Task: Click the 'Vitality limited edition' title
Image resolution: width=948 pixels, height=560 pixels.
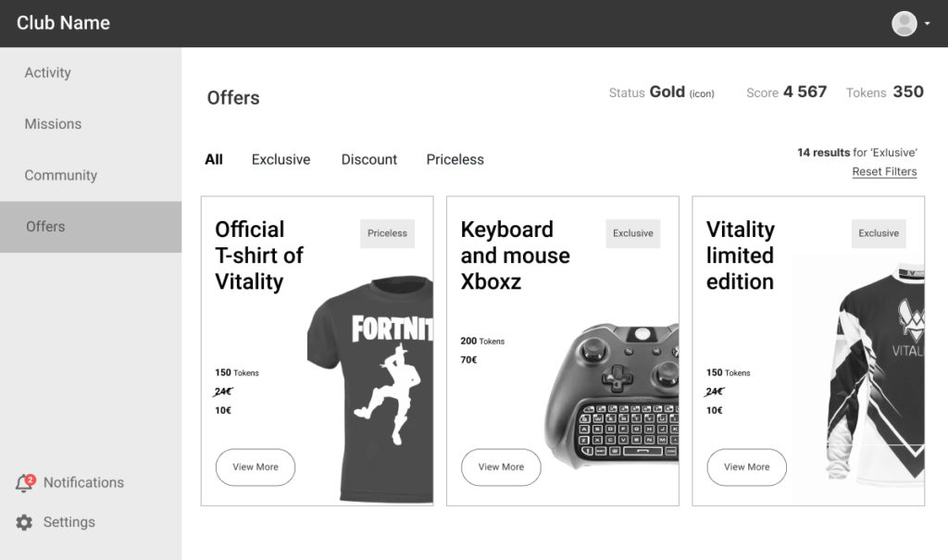Action: [x=741, y=255]
